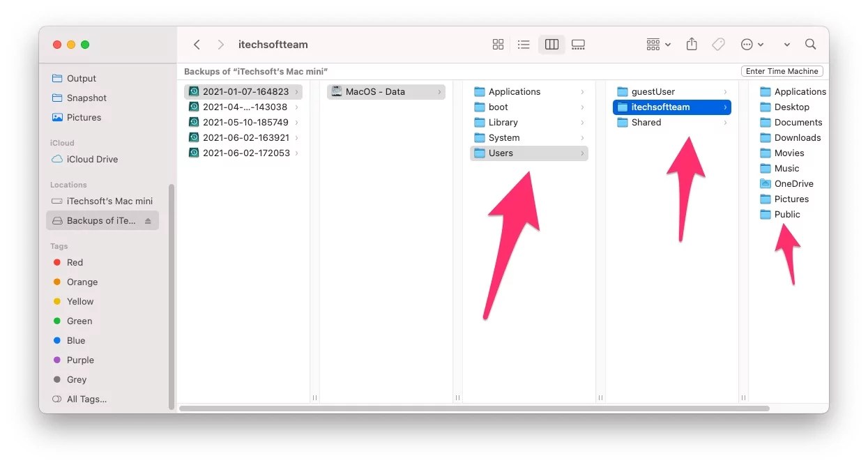Click the Enter Time Machine button
Viewport: 868px width, 465px height.
click(782, 70)
